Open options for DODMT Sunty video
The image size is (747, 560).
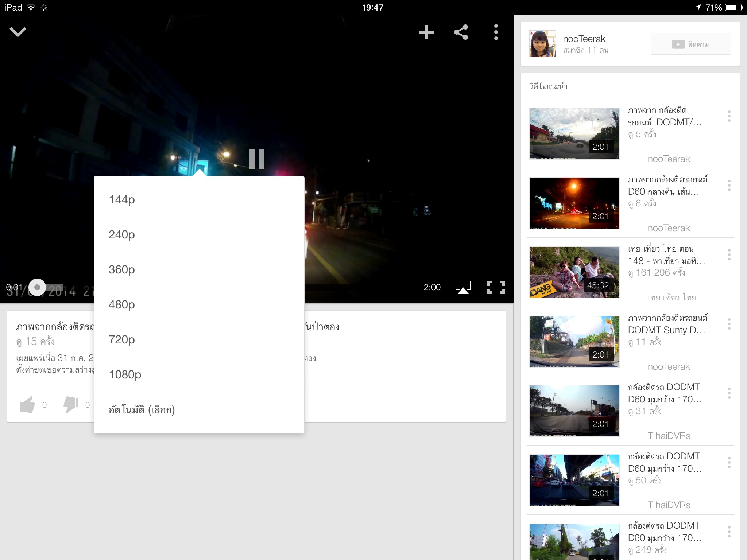(x=729, y=324)
